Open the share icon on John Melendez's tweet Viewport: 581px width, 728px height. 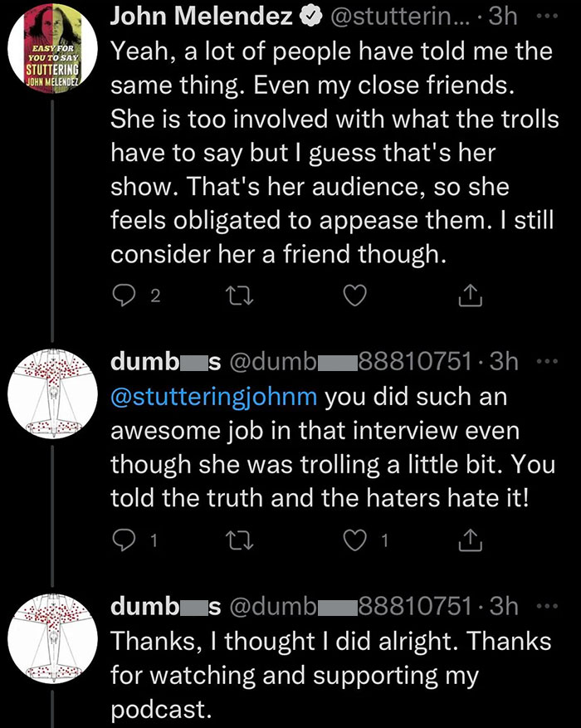471,296
